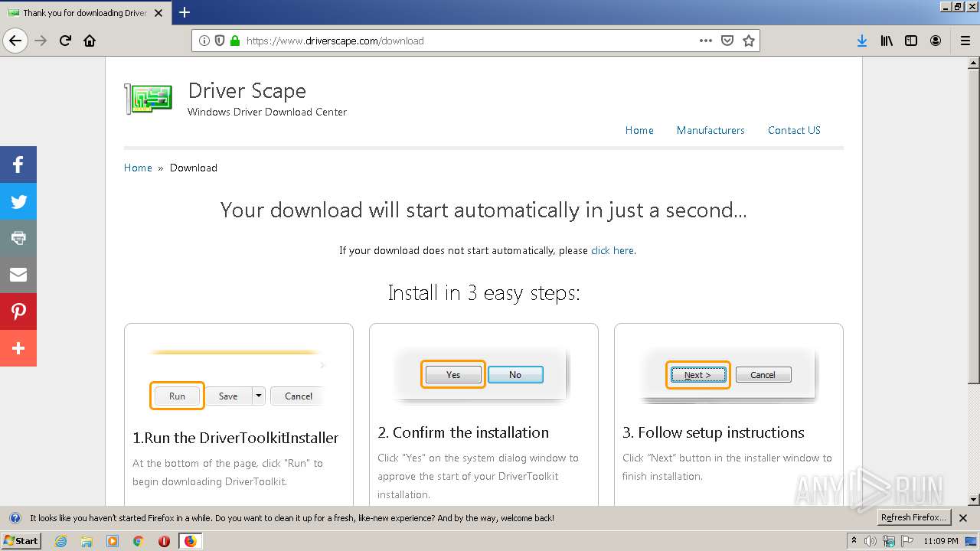This screenshot has width=980, height=551.
Task: Close the current browser tab
Action: [x=158, y=13]
